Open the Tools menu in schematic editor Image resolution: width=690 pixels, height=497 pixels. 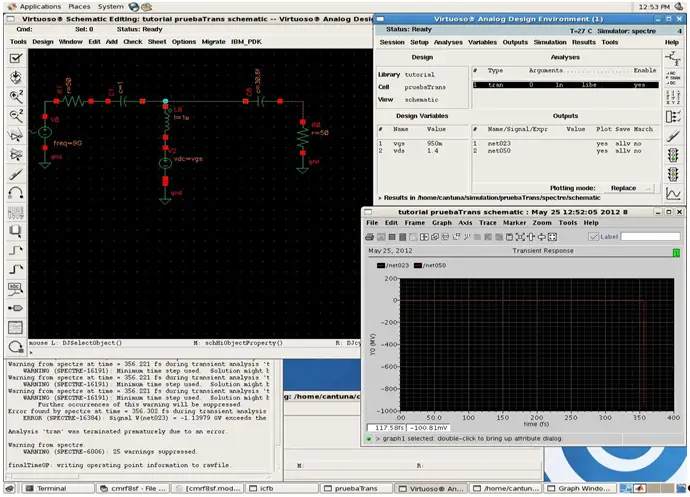point(18,41)
